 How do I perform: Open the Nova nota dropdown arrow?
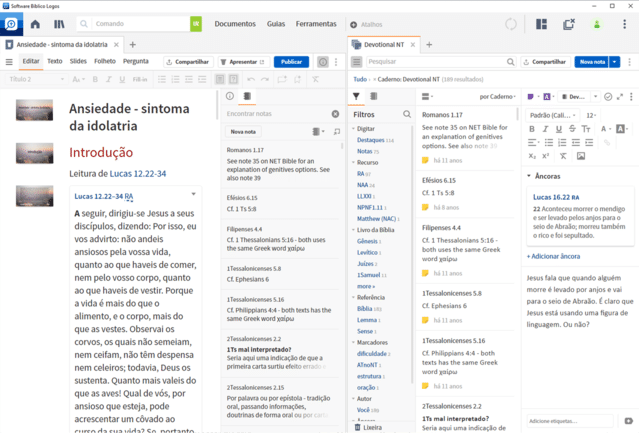(x=614, y=62)
